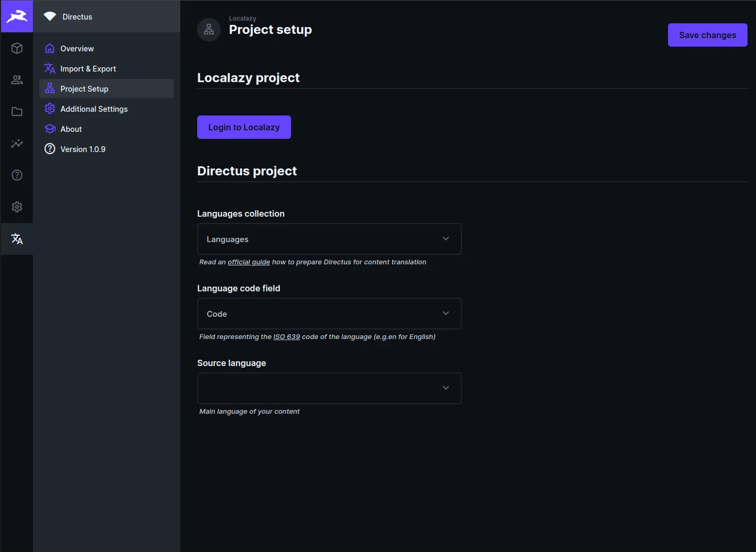Click Login to Localazy button
This screenshot has height=552, width=756.
(244, 127)
